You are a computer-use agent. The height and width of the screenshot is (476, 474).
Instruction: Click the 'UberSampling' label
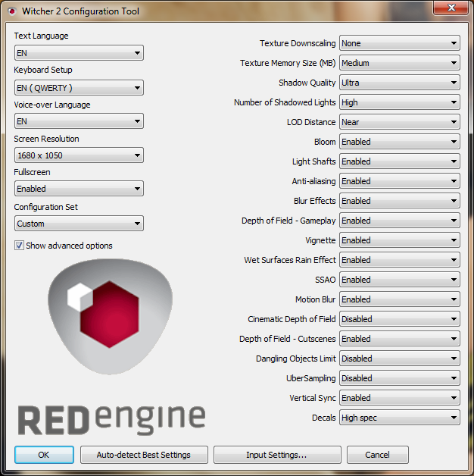coord(311,378)
